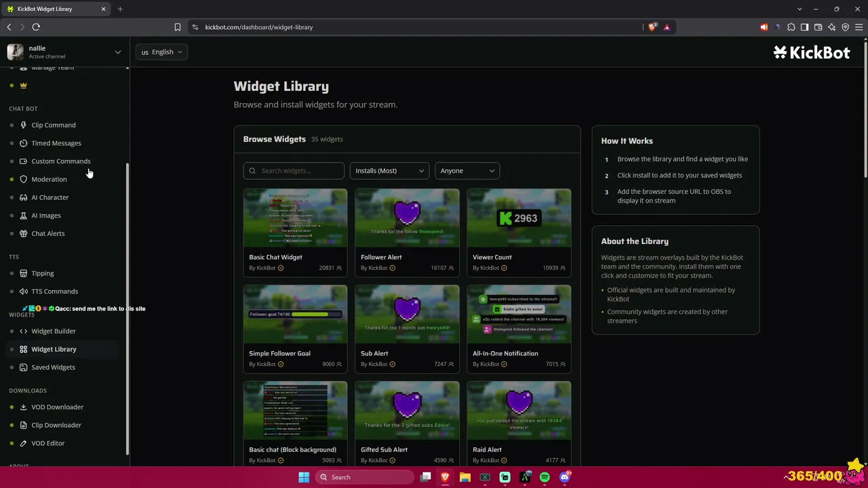Go to Timed Messages in sidebar
This screenshot has width=868, height=488.
pyautogui.click(x=56, y=143)
